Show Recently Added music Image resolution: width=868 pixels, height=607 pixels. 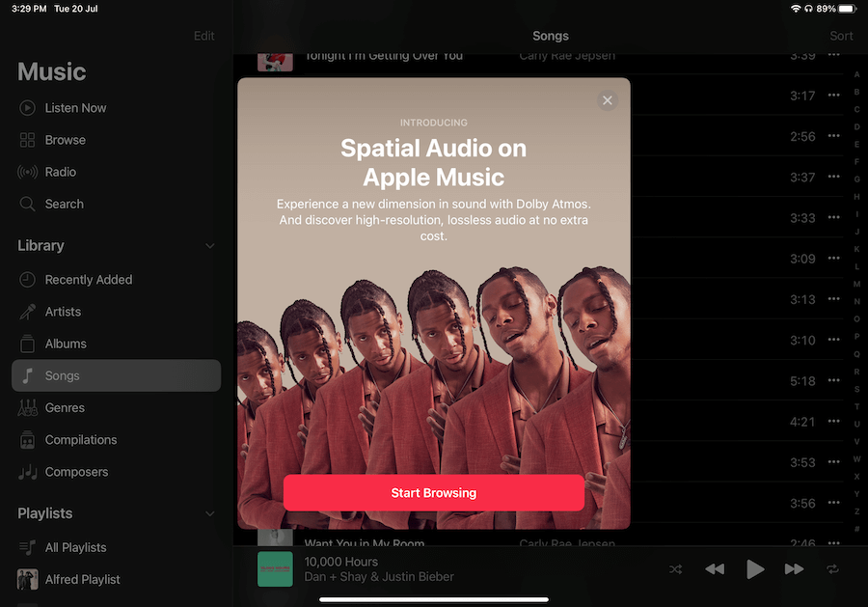88,280
